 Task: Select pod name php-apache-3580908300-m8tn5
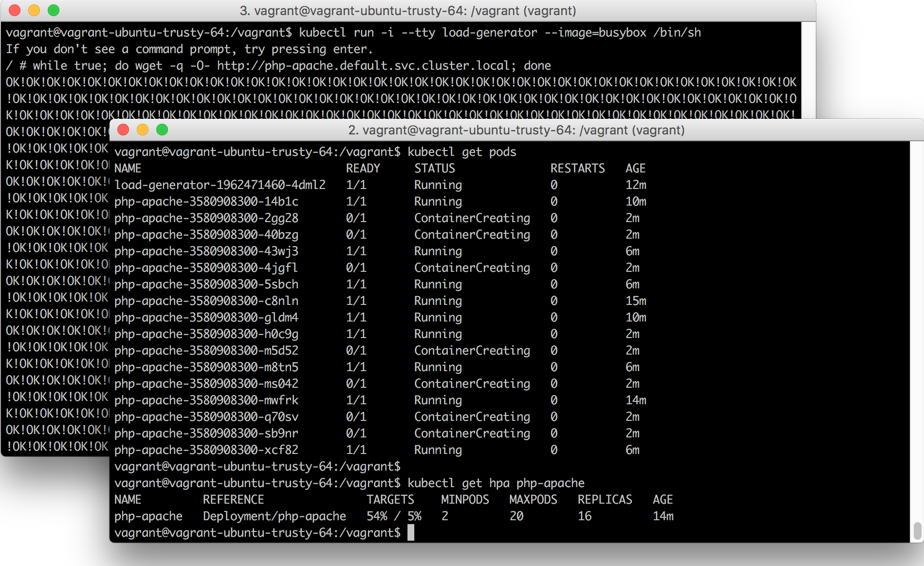click(x=206, y=367)
